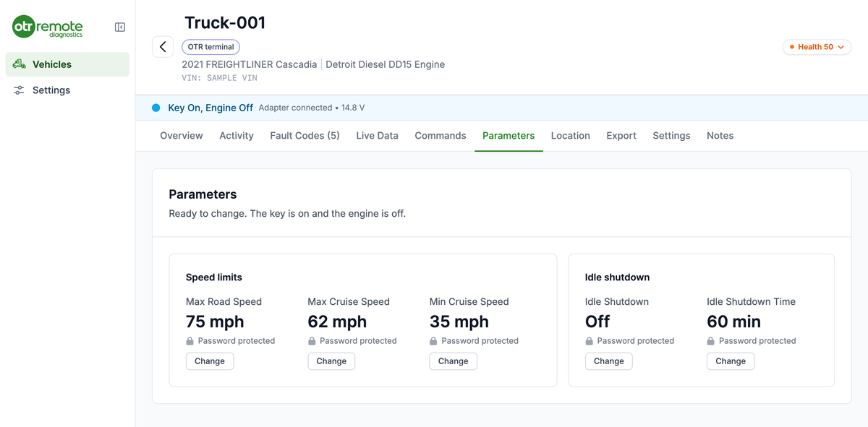Click the blue status dot beside Key On
Image resolution: width=868 pixels, height=427 pixels.
[156, 108]
